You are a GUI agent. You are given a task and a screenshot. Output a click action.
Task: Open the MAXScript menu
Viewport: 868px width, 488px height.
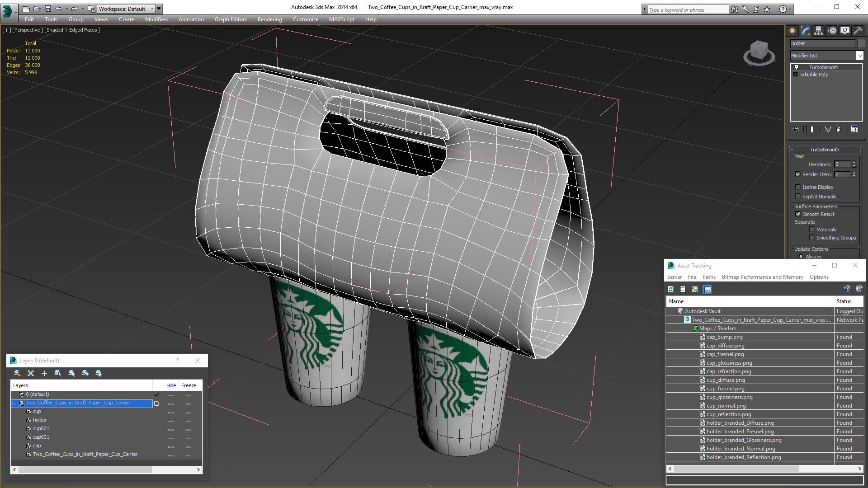click(341, 19)
